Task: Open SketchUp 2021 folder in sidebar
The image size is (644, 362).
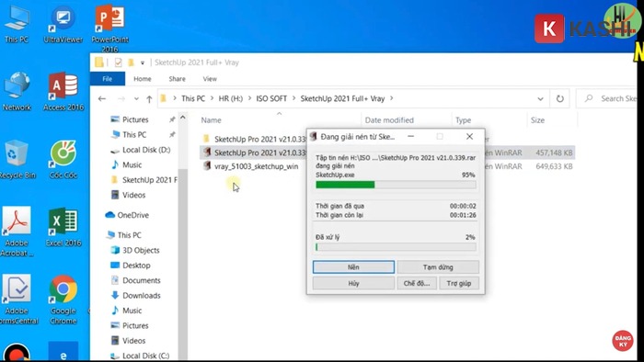Action: pos(149,180)
